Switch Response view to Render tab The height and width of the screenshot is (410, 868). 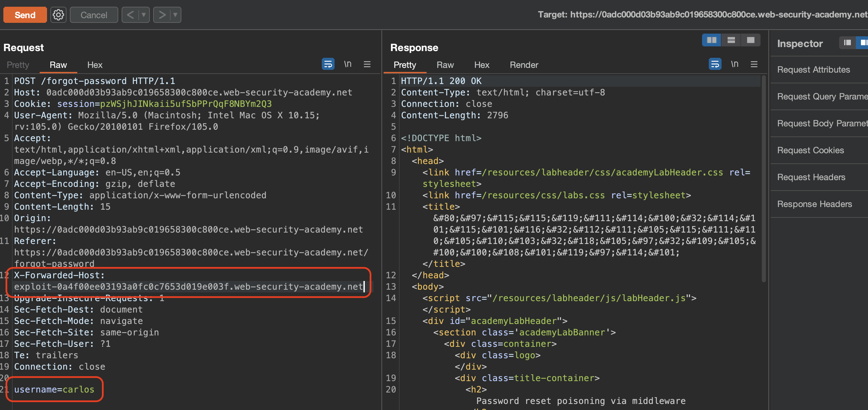coord(524,65)
